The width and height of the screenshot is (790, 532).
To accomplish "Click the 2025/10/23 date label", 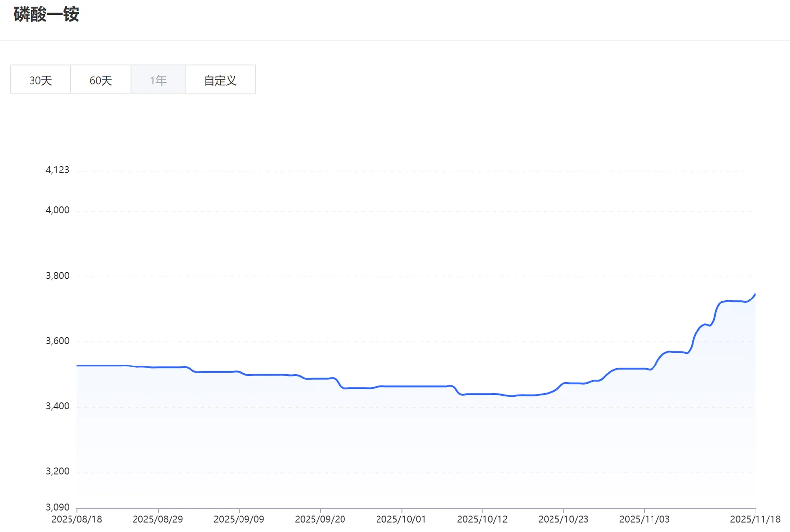I will tap(563, 519).
